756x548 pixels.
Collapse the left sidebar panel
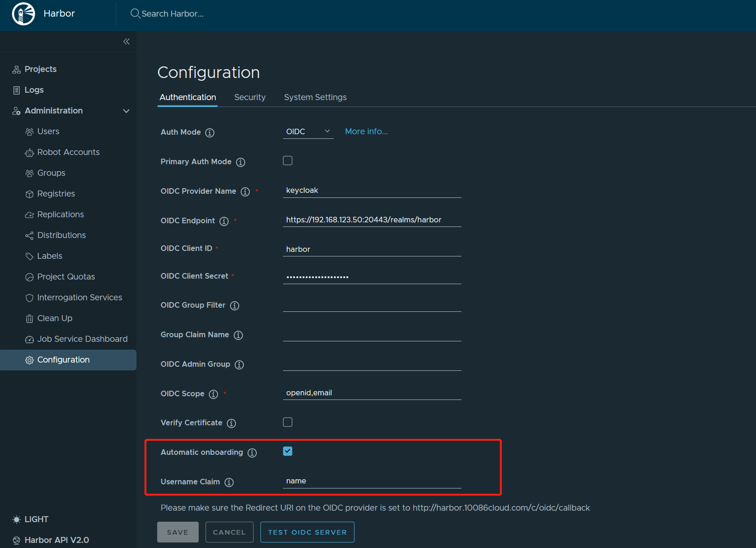126,41
